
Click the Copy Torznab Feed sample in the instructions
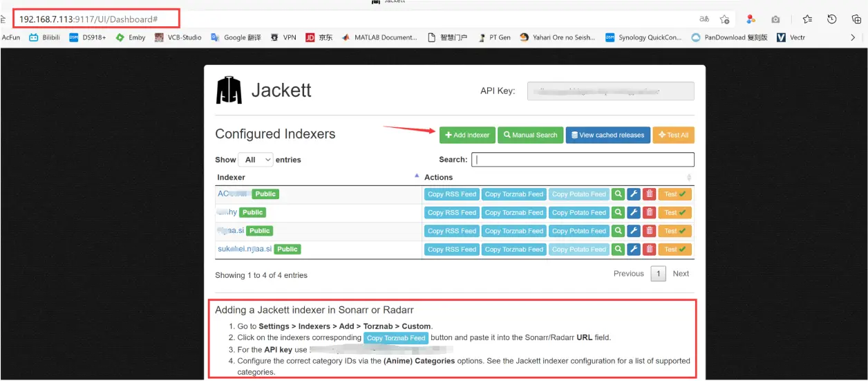396,338
